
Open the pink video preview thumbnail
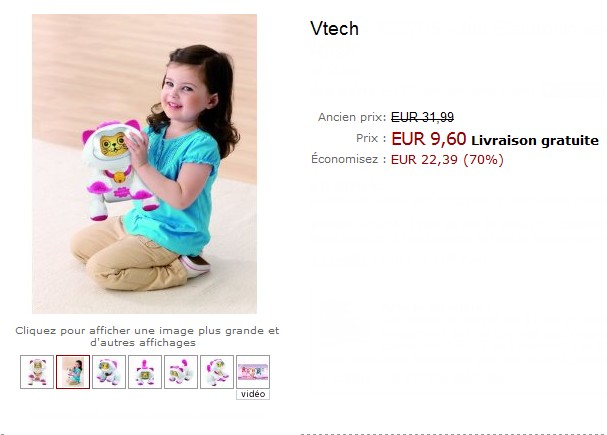pos(253,372)
